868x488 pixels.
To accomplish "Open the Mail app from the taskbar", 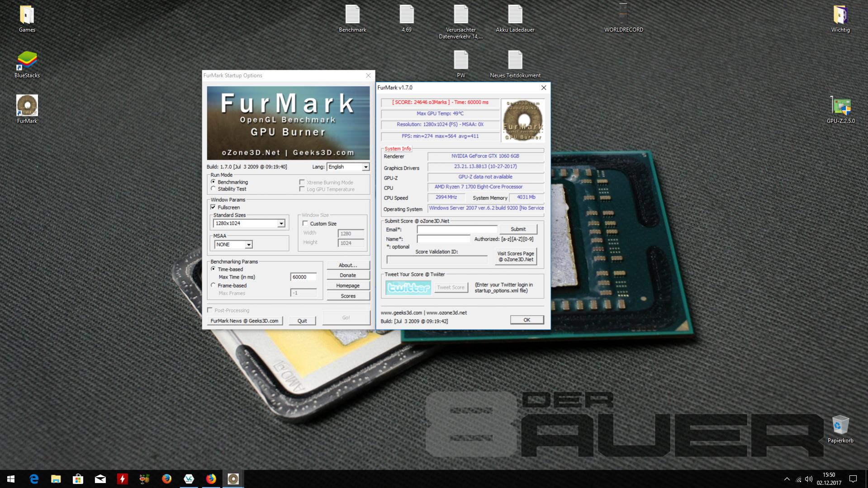I will (x=100, y=479).
